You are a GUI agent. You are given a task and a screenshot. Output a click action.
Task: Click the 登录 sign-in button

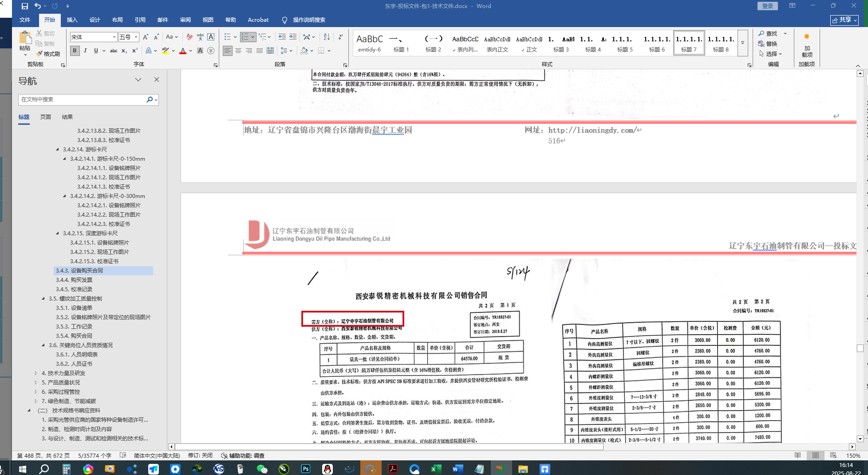[768, 6]
